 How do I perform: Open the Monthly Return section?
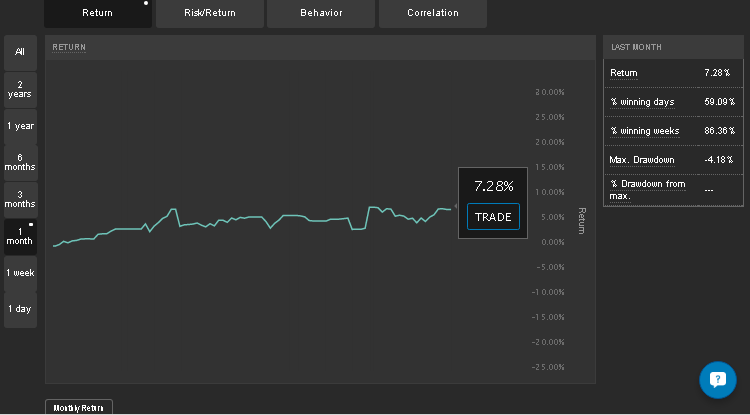[79, 407]
